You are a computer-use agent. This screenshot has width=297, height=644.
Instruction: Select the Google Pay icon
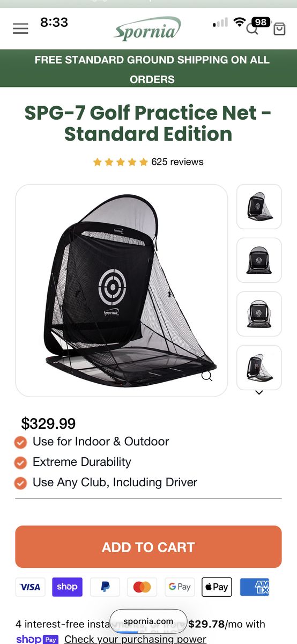[179, 587]
